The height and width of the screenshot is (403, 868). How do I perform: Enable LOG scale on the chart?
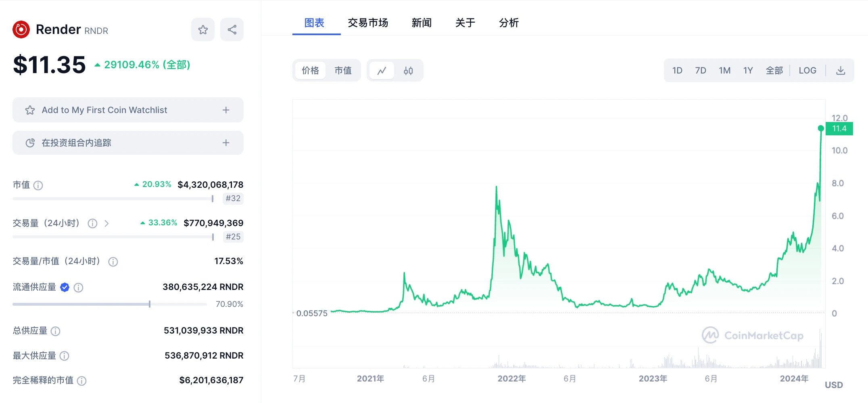pyautogui.click(x=807, y=70)
